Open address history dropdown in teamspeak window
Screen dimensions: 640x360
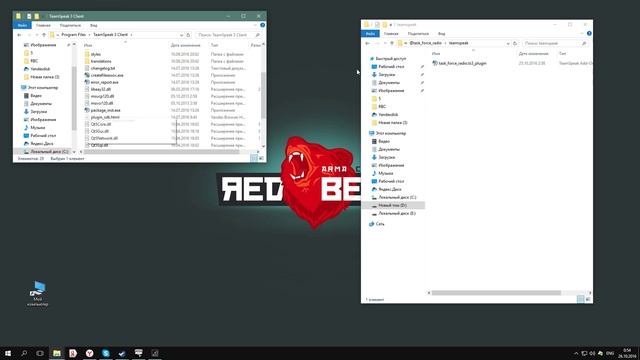point(508,43)
